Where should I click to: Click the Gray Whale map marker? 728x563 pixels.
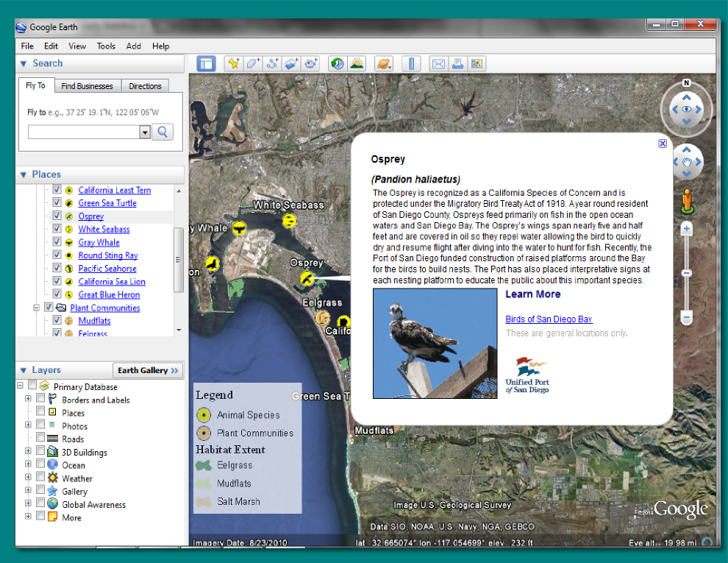(239, 227)
